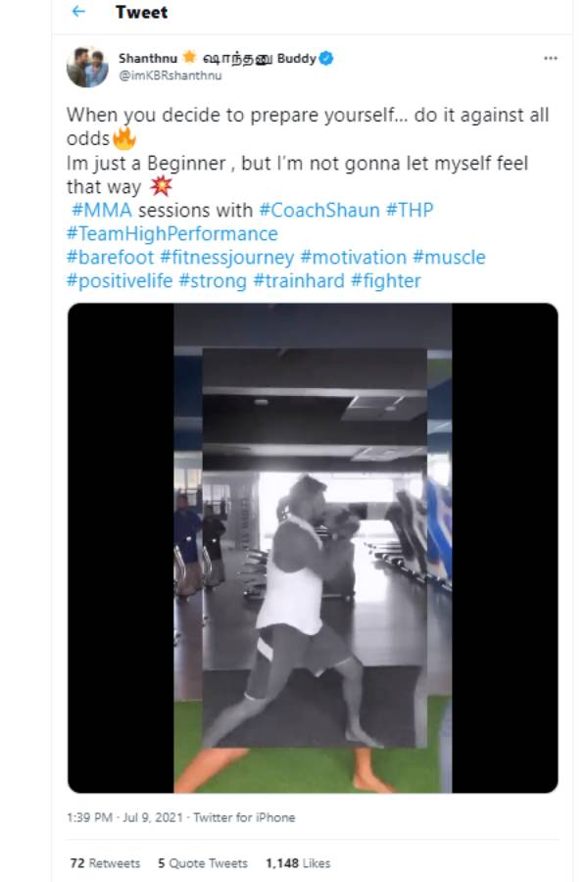Open the tweet timestamp link
The width and height of the screenshot is (588, 882).
[x=126, y=817]
